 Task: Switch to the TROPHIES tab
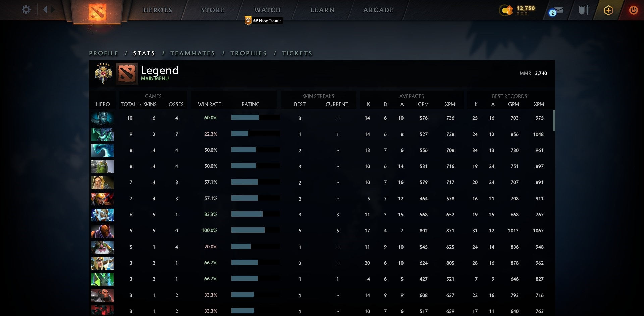248,53
